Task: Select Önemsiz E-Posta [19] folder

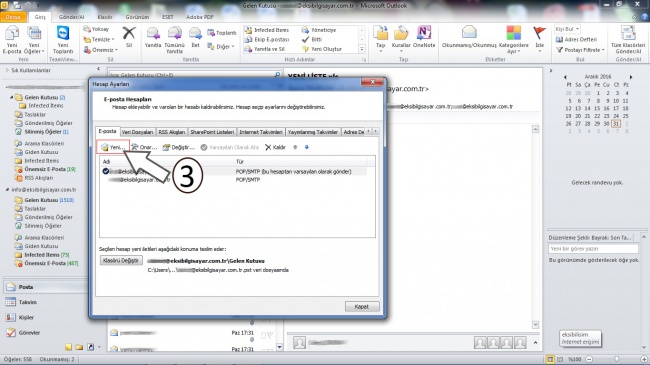Action: pyautogui.click(x=45, y=169)
